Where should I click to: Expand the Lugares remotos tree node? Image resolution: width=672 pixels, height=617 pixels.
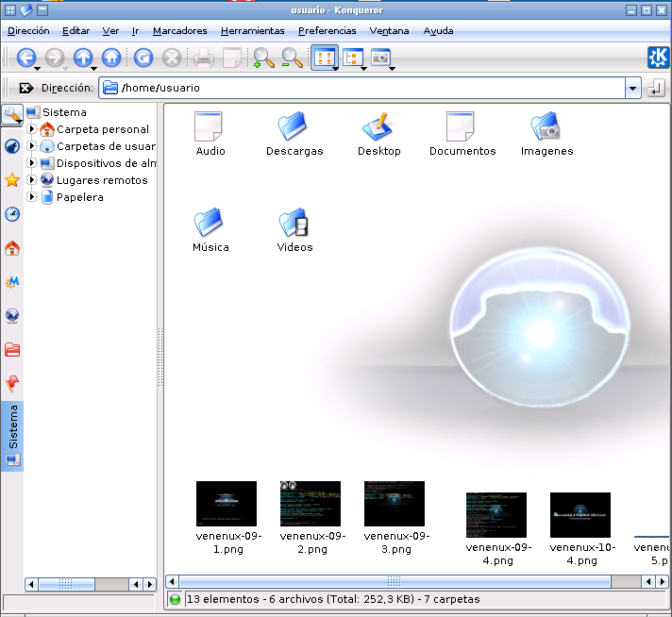point(32,180)
